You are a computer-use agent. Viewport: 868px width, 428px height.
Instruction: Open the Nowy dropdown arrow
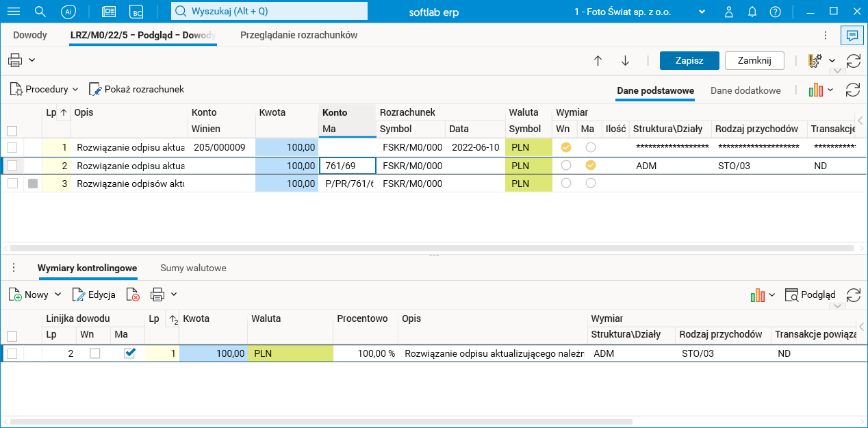[x=58, y=294]
